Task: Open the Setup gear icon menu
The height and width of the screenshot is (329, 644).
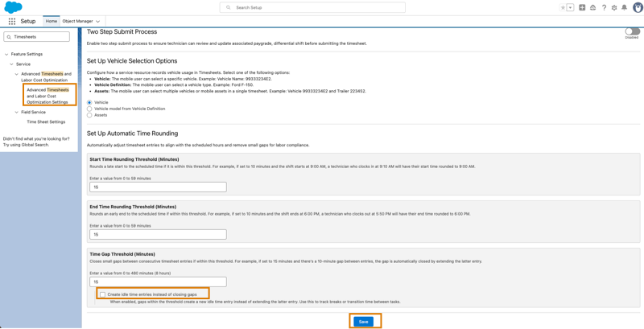Action: point(614,7)
